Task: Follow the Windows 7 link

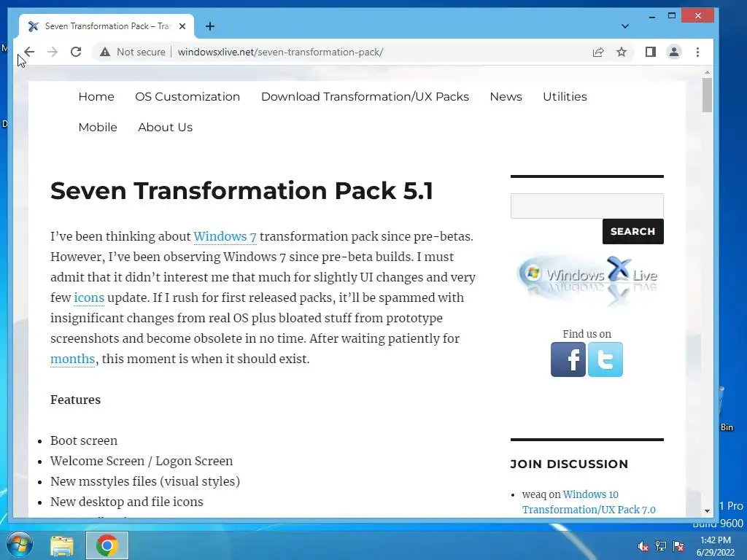Action: tap(225, 237)
